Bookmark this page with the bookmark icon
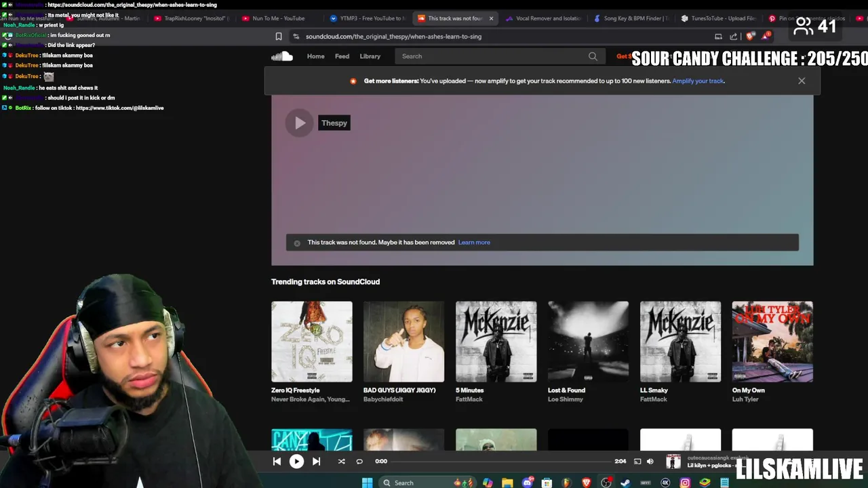 278,37
